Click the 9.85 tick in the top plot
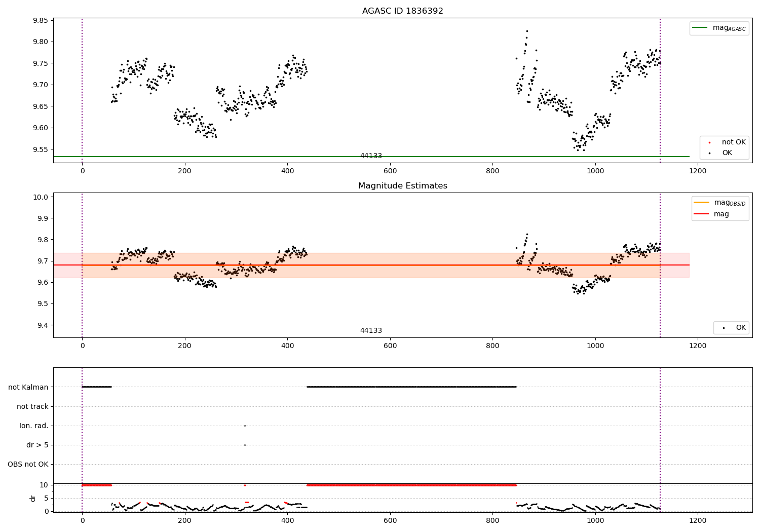 pos(40,21)
